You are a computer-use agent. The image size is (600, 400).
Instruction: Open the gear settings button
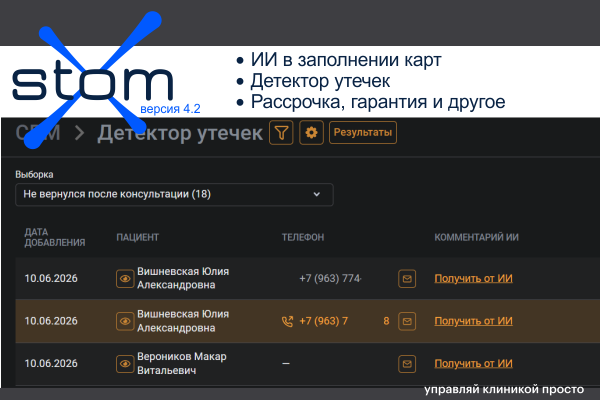click(311, 133)
